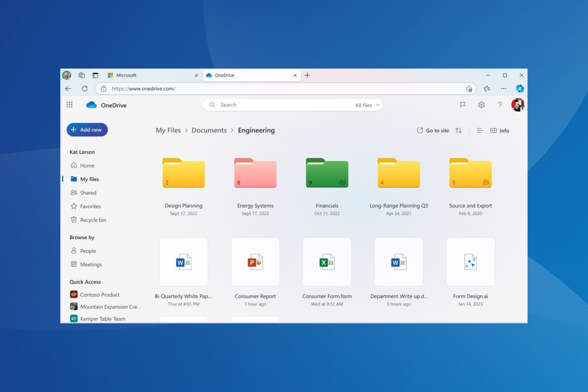Open Help using the question mark icon
588x392 pixels.
[x=500, y=105]
